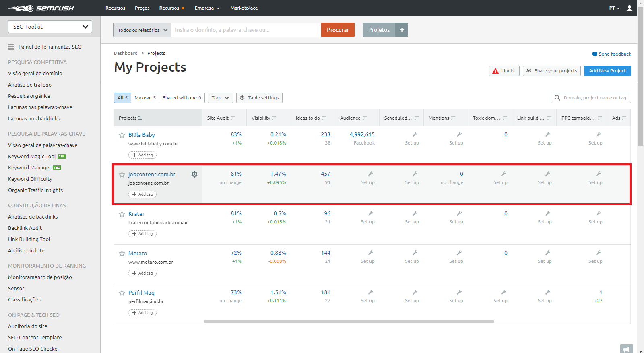Select the All 5 tab
The image size is (644, 353).
coord(122,98)
